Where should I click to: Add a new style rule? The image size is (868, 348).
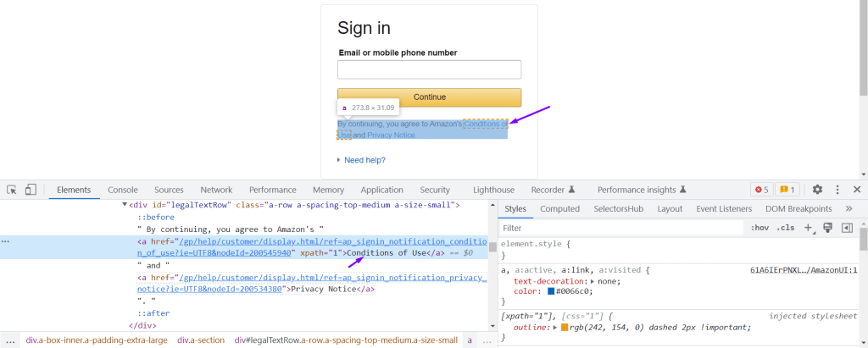click(x=809, y=228)
